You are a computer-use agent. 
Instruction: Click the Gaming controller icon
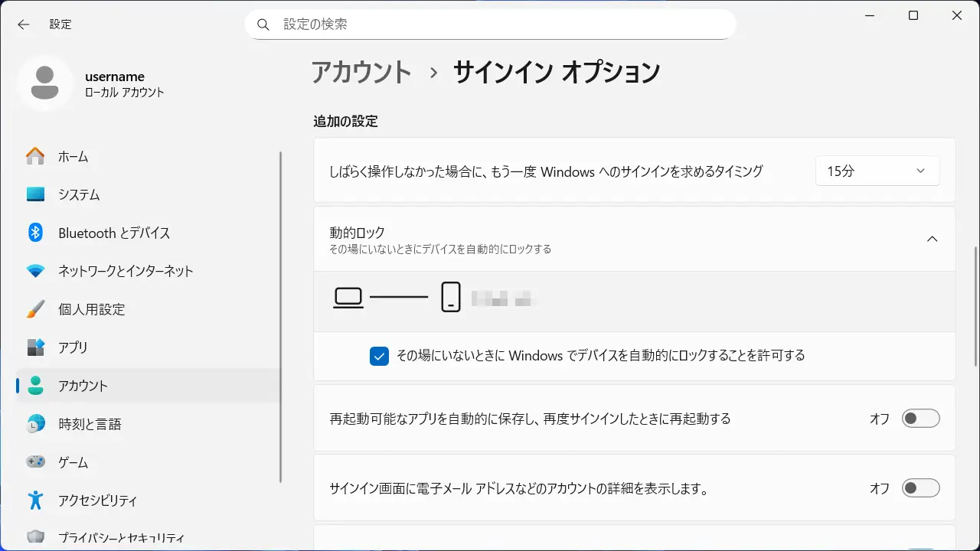35,462
